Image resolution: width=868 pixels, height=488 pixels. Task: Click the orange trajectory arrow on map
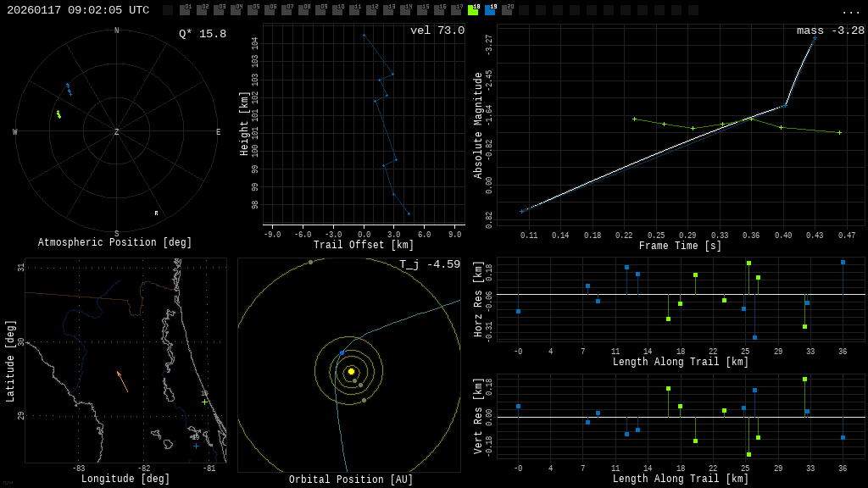[122, 382]
